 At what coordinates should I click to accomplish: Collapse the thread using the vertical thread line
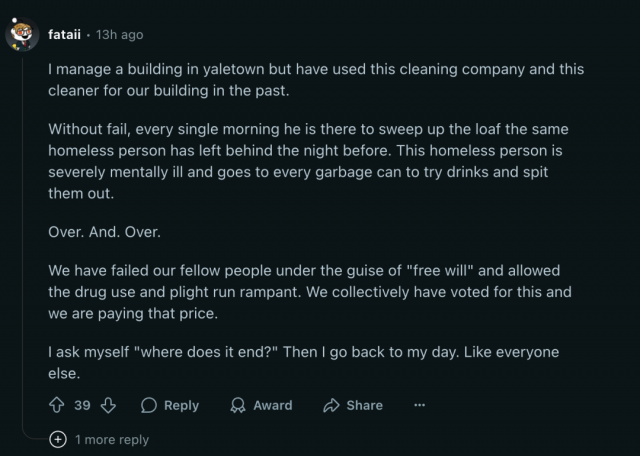click(x=22, y=245)
